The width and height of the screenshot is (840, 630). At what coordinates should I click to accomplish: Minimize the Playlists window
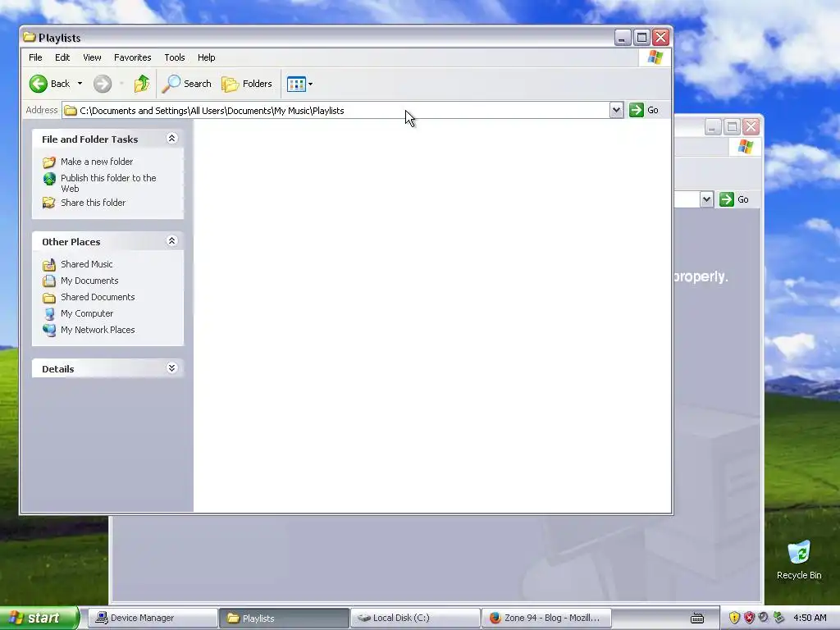tap(622, 38)
